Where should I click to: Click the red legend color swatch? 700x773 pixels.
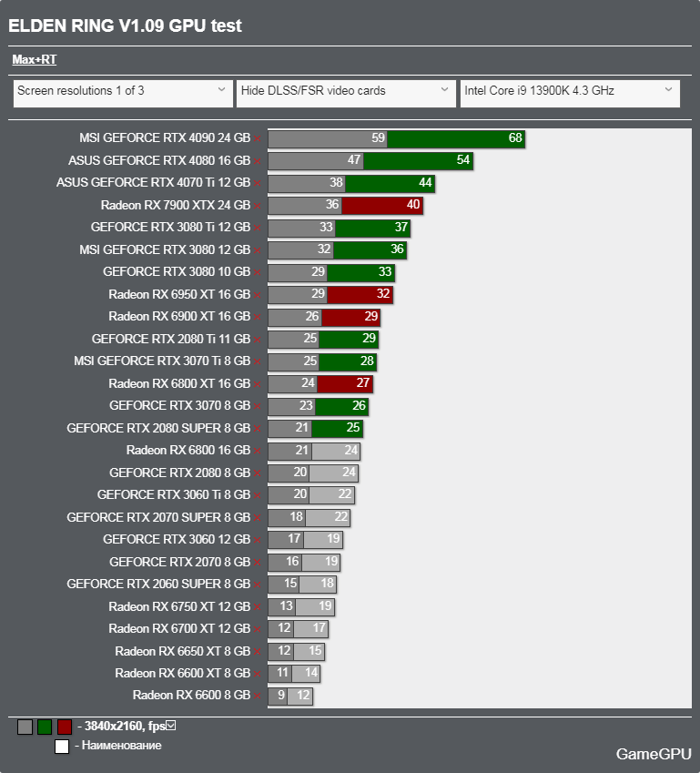[x=65, y=727]
